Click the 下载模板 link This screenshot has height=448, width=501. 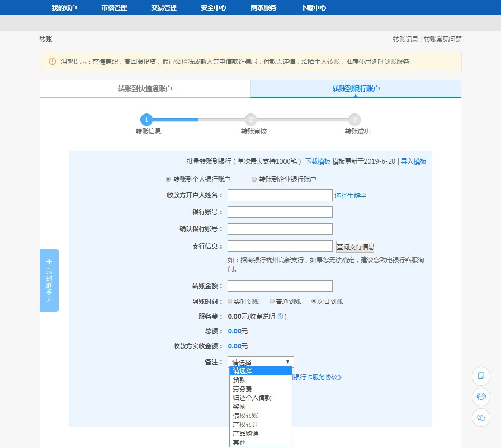(x=318, y=161)
